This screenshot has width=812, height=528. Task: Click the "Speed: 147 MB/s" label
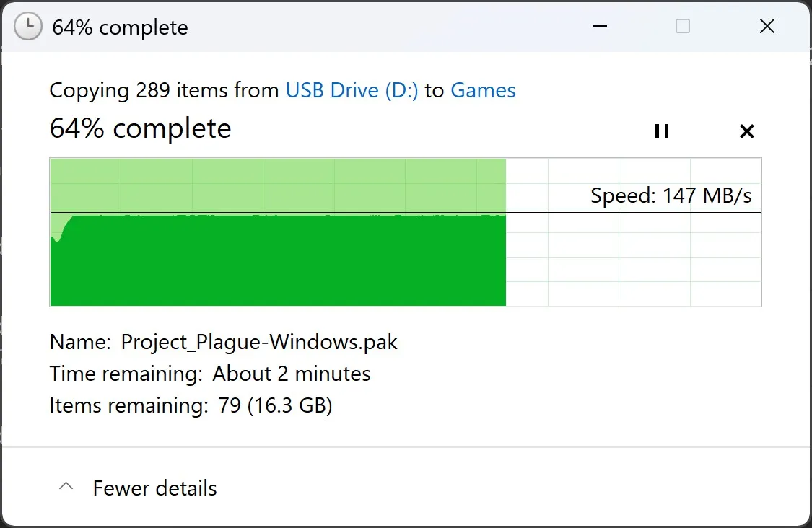click(671, 195)
